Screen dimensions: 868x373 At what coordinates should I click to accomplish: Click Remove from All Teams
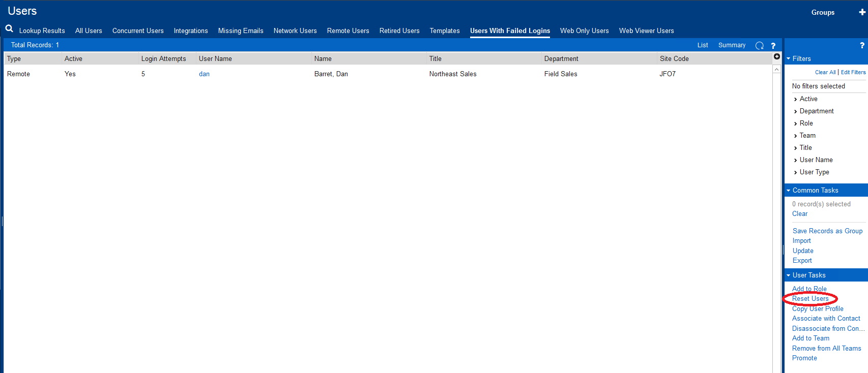[x=827, y=349]
